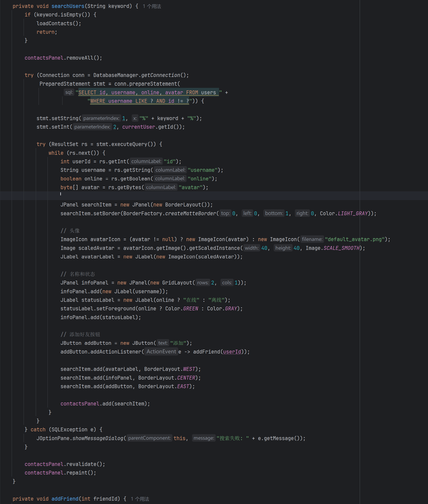
Task: Click the parentComponent: hint before this
Action: click(x=149, y=438)
